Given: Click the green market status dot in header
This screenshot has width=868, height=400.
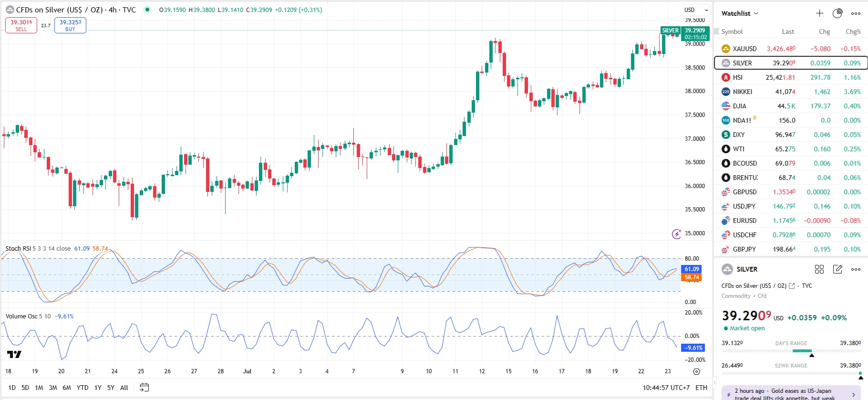Looking at the screenshot, I should tap(147, 10).
